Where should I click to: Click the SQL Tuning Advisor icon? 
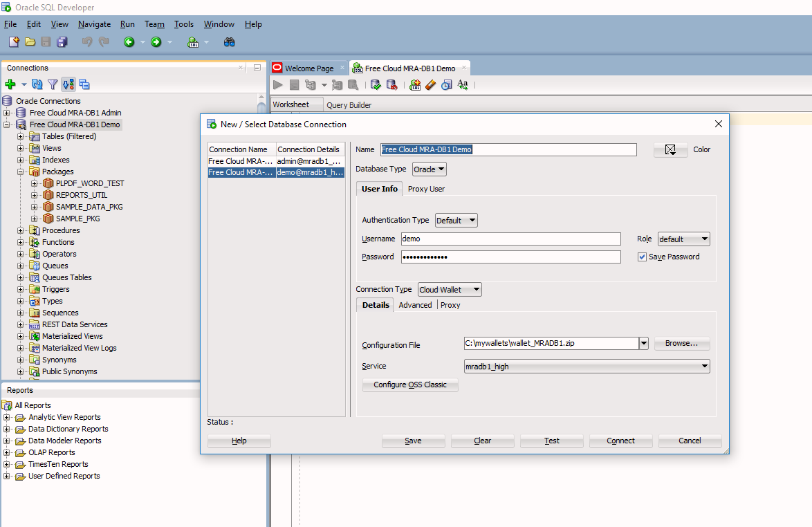click(x=353, y=84)
